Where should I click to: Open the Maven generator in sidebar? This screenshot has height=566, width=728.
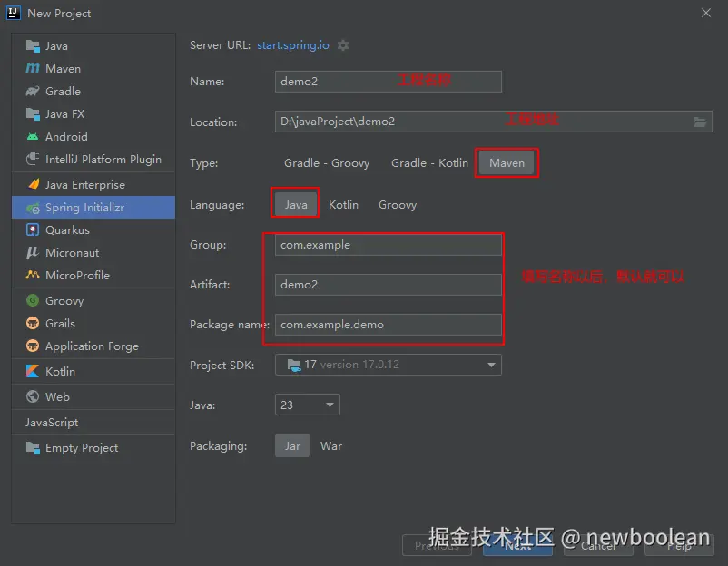(x=93, y=69)
